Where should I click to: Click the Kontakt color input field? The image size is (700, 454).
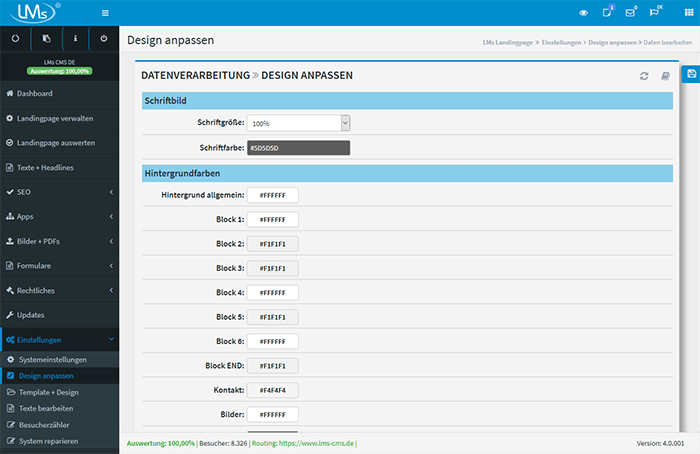click(x=272, y=390)
